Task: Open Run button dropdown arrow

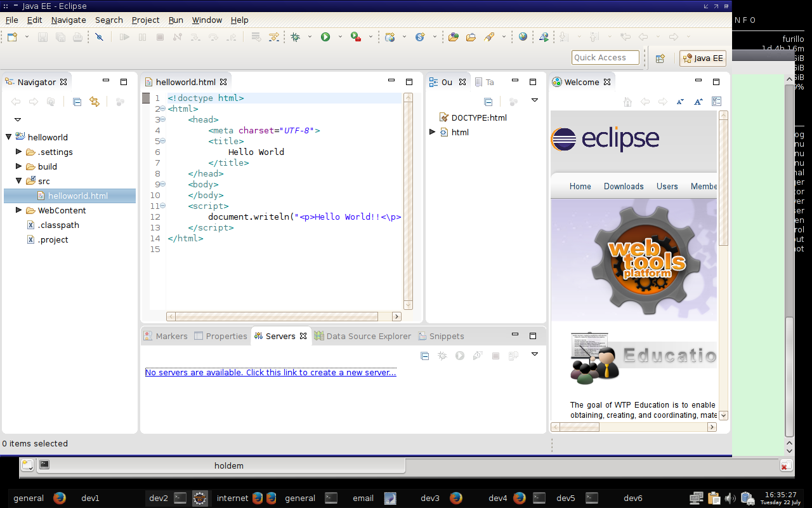Action: coord(339,37)
